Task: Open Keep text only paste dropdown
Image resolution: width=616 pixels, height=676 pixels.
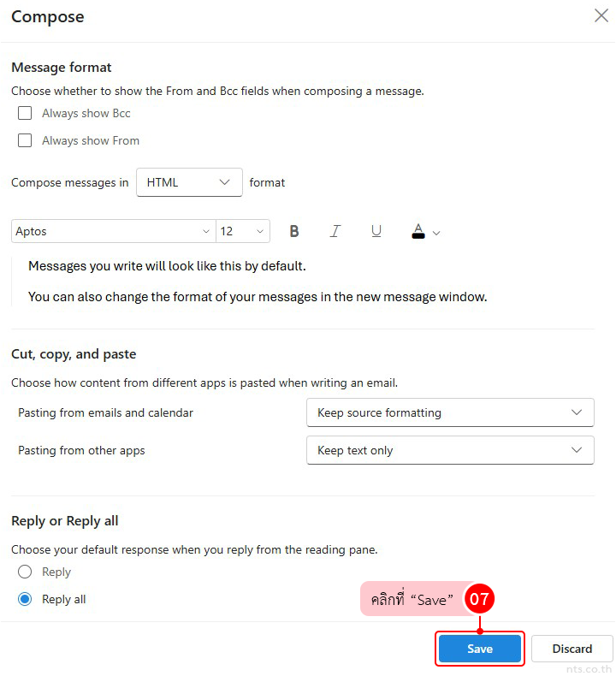Action: point(450,450)
